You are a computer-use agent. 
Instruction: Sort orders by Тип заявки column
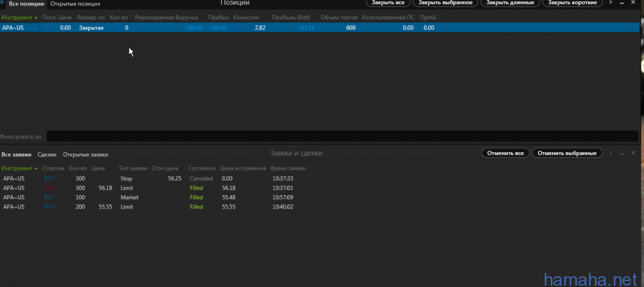point(133,168)
